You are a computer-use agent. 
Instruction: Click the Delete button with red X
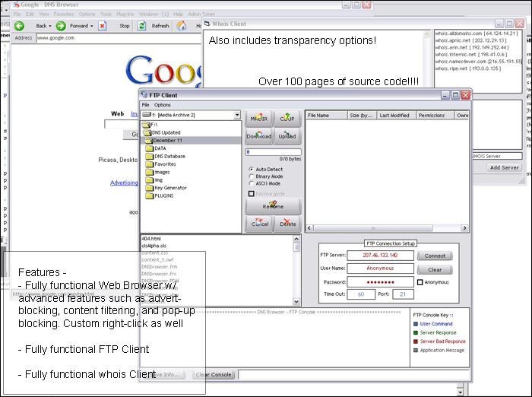[287, 223]
